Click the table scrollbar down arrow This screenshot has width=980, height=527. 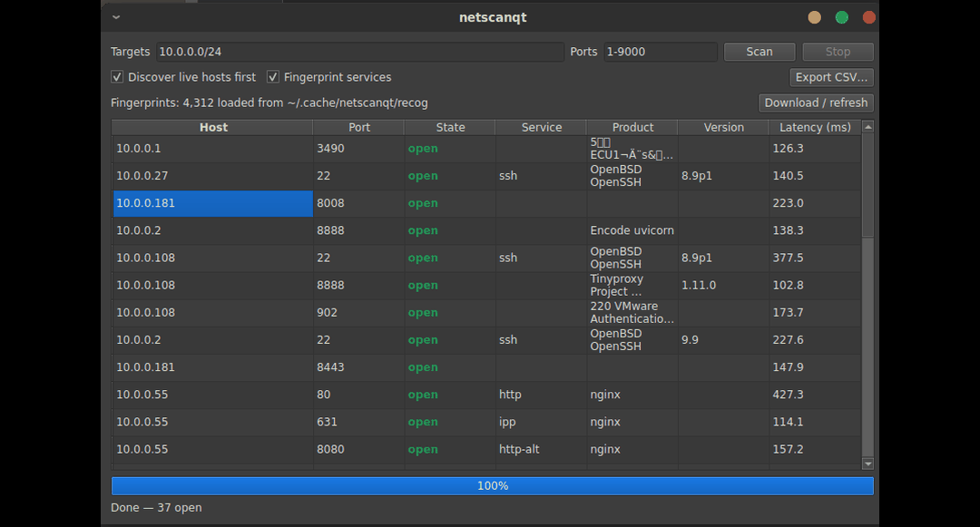(867, 464)
